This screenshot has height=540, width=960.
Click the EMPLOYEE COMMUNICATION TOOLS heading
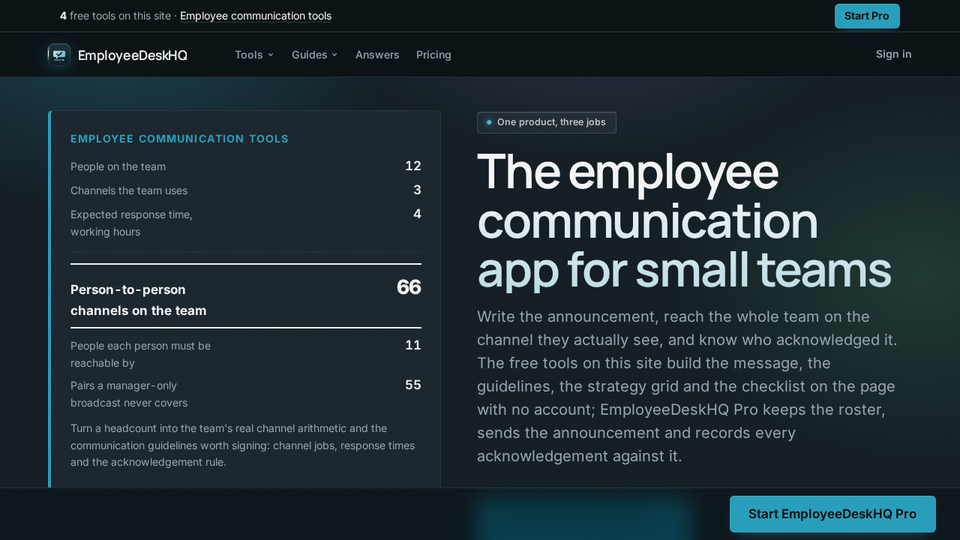pos(179,139)
